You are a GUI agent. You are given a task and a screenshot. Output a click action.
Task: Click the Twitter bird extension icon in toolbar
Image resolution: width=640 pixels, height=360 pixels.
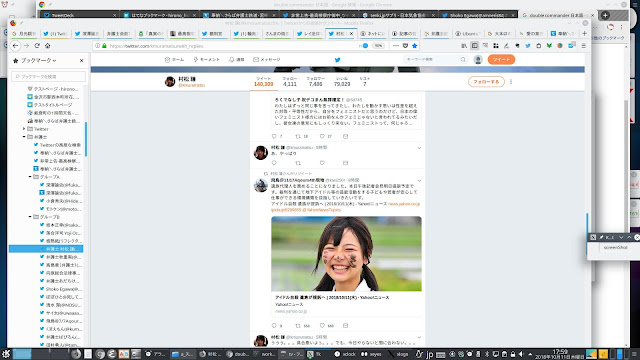tap(528, 46)
